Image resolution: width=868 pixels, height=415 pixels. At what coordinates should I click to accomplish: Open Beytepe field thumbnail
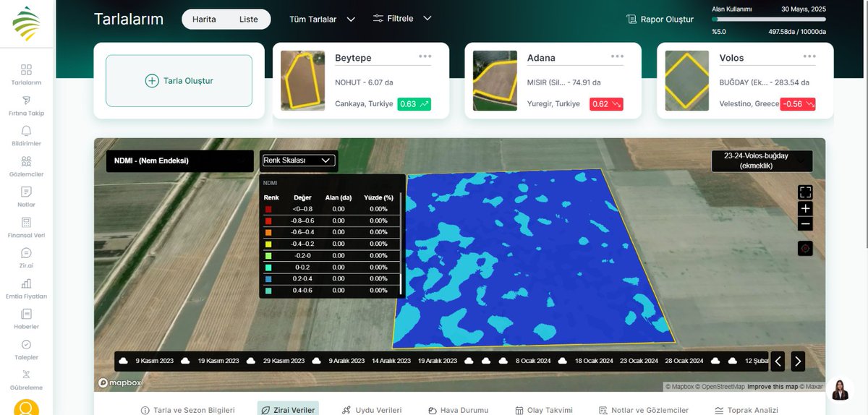point(303,80)
